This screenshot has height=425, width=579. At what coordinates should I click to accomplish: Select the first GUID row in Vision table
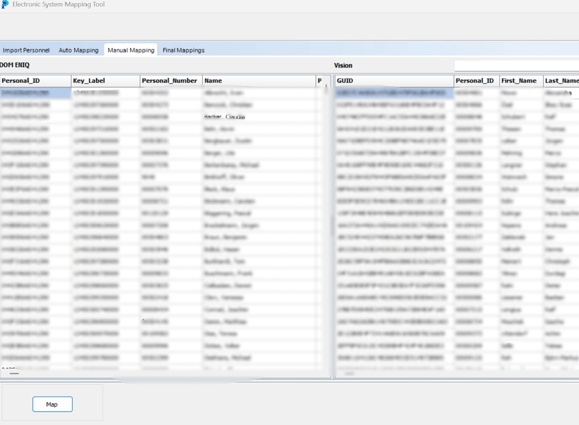click(394, 93)
